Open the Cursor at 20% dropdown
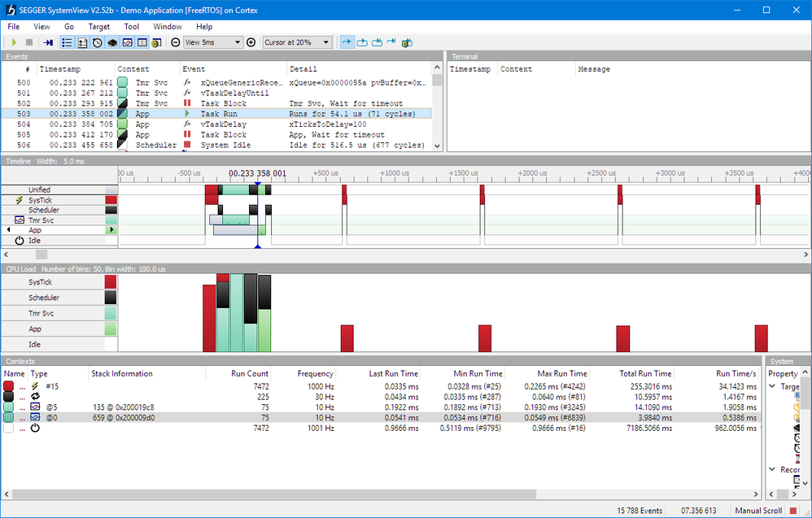The height and width of the screenshot is (518, 812). [297, 42]
